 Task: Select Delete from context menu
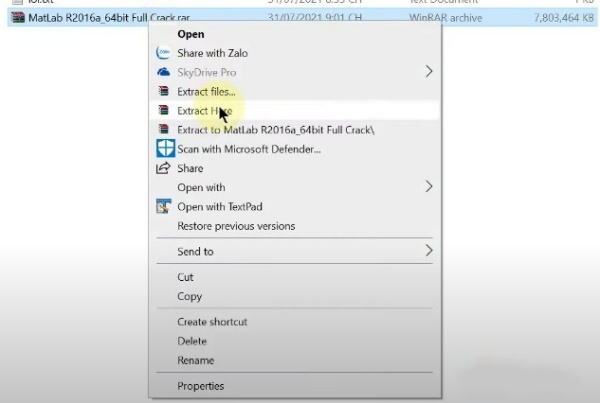point(192,341)
